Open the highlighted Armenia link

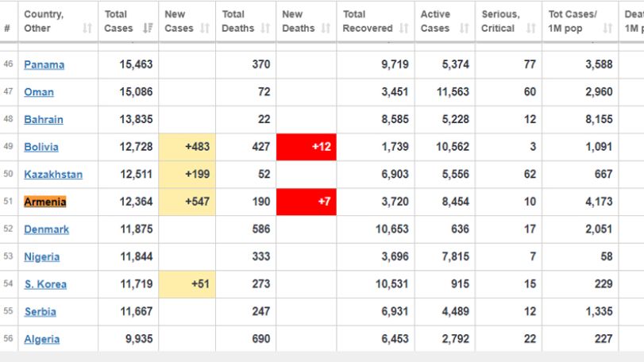[x=44, y=202]
